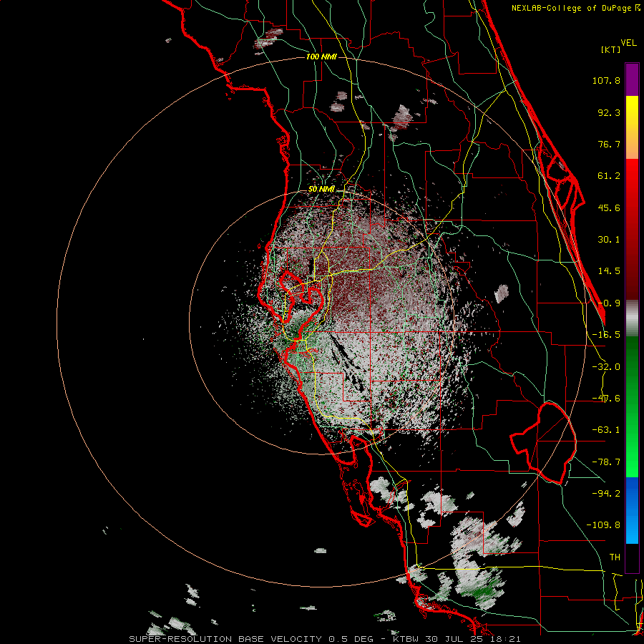Image resolution: width=644 pixels, height=644 pixels.
Task: Select the -16.5 velocity scale value
Action: pyautogui.click(x=606, y=335)
